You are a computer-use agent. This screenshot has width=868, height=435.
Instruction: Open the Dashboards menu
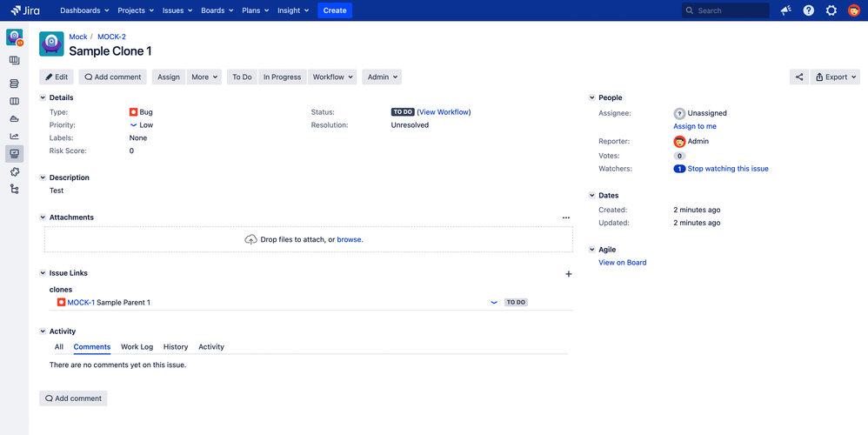(84, 10)
